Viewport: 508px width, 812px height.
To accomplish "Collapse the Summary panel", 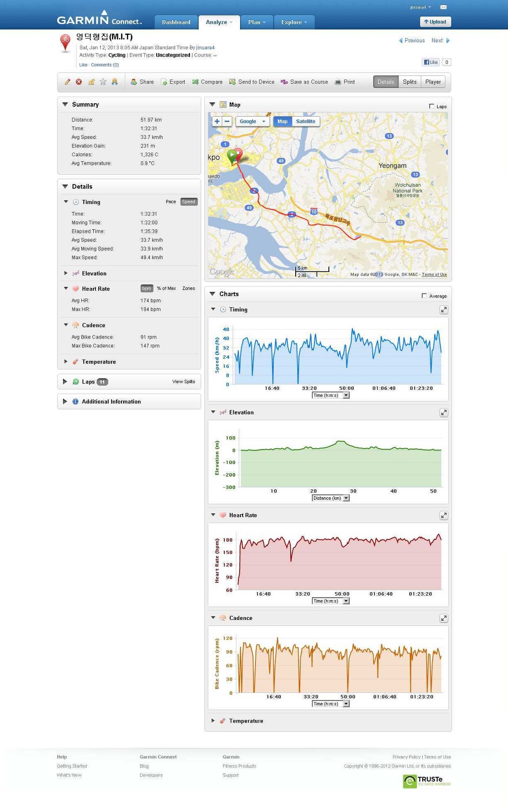I will pyautogui.click(x=65, y=105).
